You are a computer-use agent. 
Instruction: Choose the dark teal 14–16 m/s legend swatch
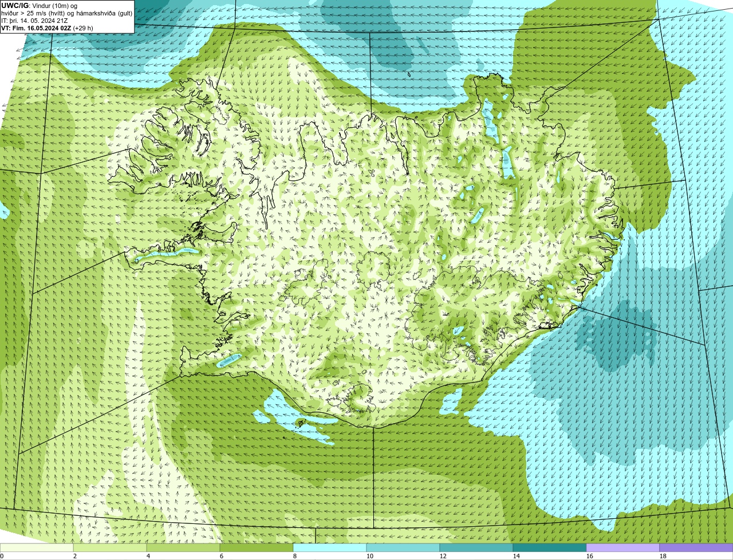[550, 547]
